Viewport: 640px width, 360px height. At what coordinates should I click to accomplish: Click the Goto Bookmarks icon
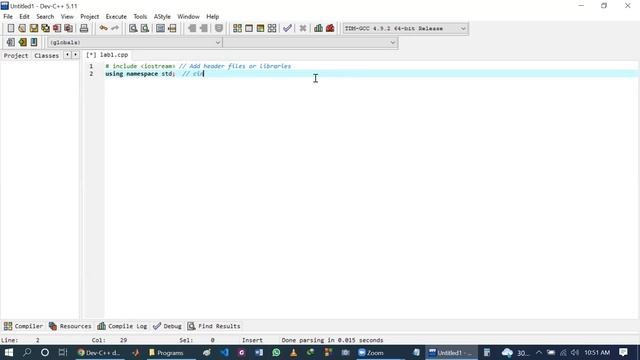[x=34, y=42]
